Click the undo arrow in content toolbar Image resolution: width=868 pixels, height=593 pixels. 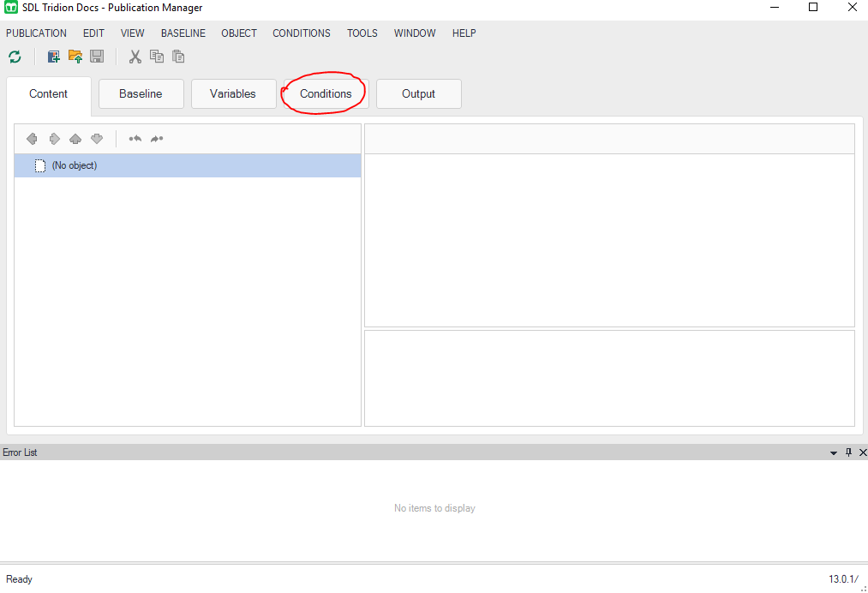pos(135,139)
